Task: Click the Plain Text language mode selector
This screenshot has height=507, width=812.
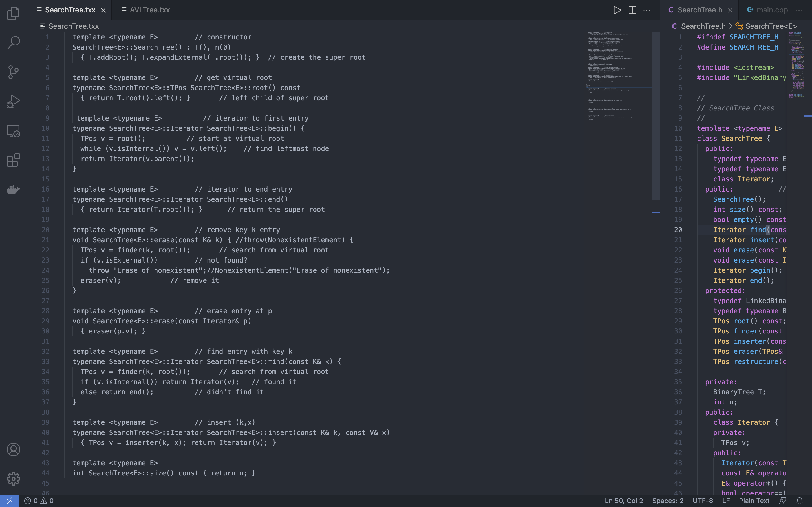Action: tap(754, 501)
